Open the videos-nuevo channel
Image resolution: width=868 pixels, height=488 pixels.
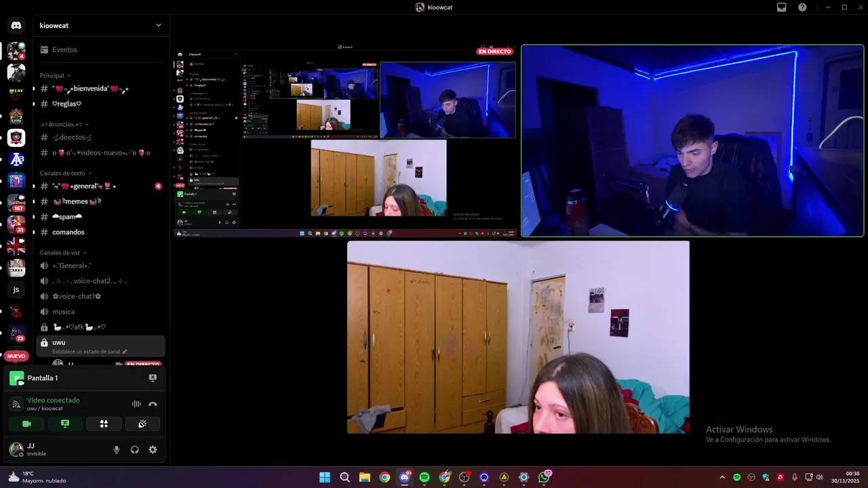(101, 152)
